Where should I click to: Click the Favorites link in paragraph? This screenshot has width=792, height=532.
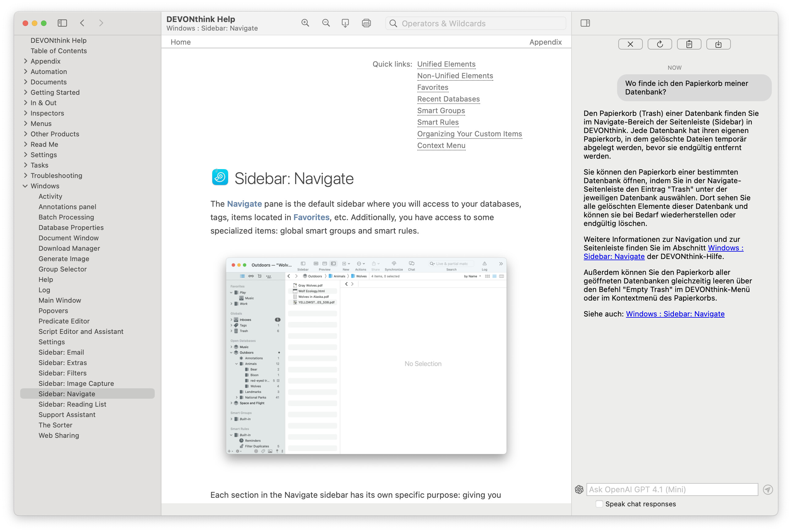[x=311, y=217]
